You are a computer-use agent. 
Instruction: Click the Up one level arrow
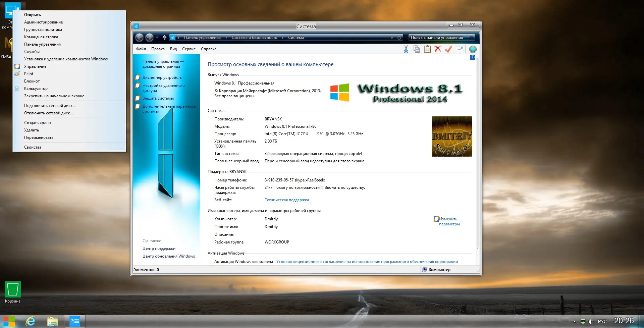point(164,38)
